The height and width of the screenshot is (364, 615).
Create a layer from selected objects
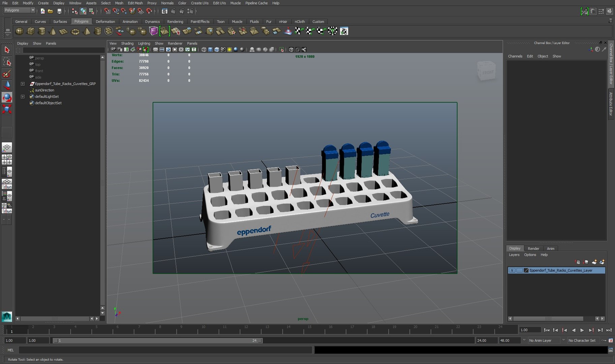(602, 262)
